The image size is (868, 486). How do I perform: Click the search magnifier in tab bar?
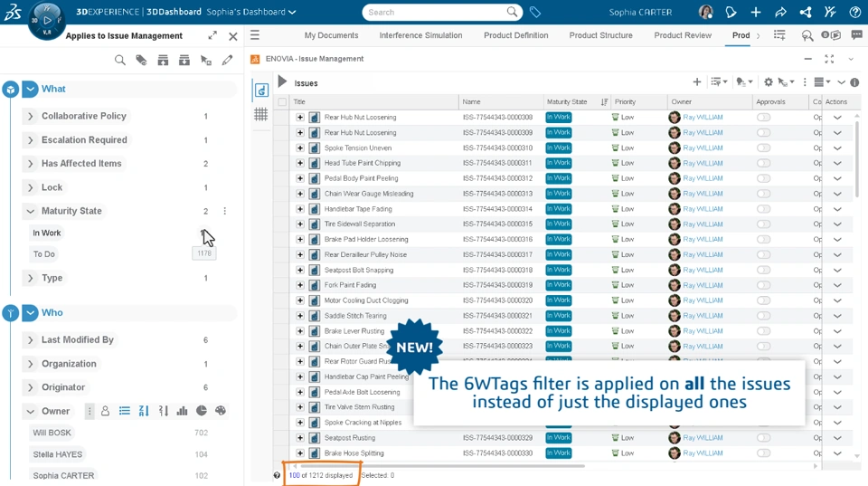pyautogui.click(x=807, y=35)
